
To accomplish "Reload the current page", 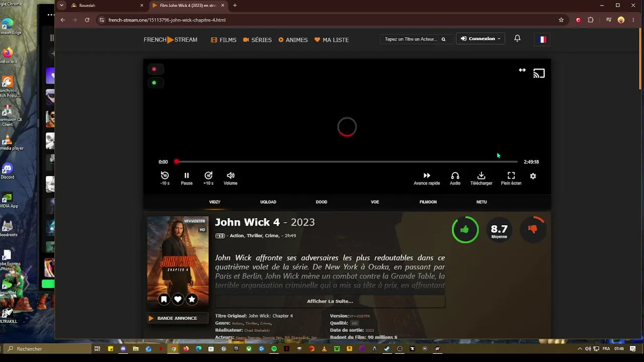I will pyautogui.click(x=87, y=20).
